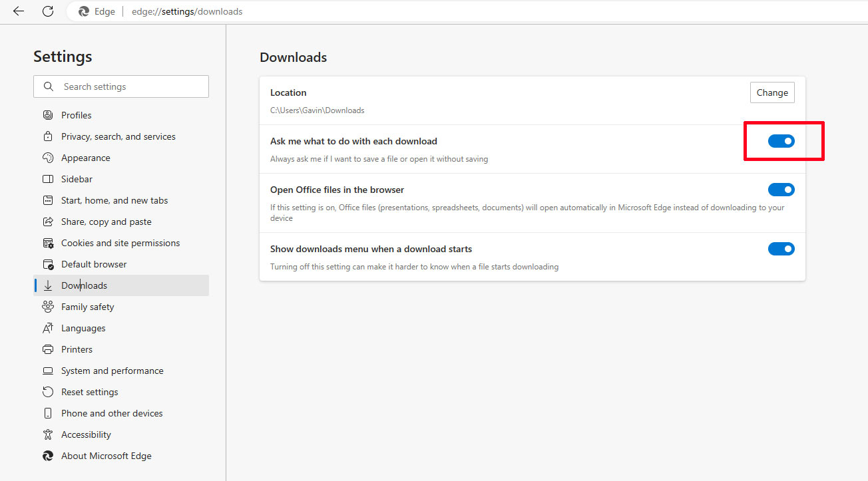The width and height of the screenshot is (868, 481).
Task: Focus the Search settings field
Action: click(x=121, y=86)
